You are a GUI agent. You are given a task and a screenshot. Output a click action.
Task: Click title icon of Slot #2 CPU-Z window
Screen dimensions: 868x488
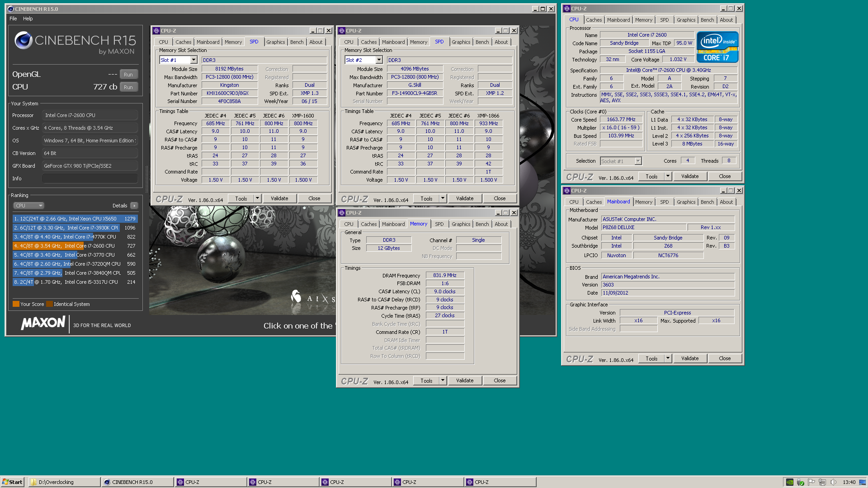[x=342, y=31]
